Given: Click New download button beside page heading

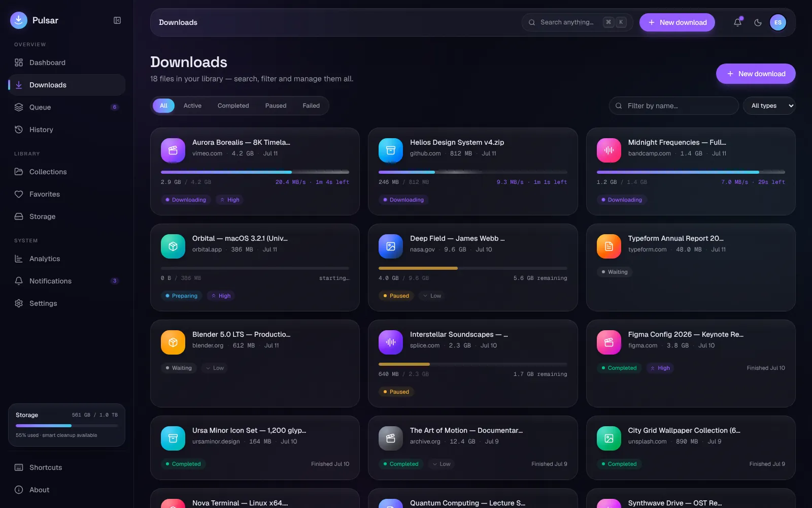Looking at the screenshot, I should click(756, 74).
